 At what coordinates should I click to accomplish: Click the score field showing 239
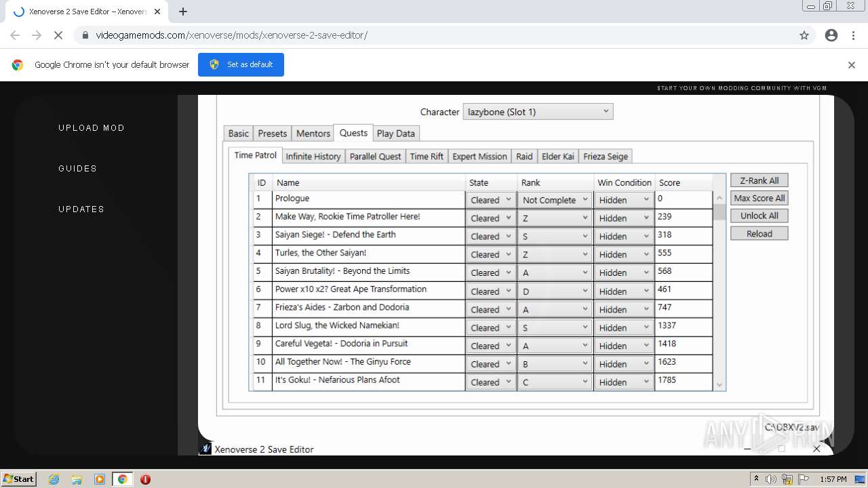[684, 218]
